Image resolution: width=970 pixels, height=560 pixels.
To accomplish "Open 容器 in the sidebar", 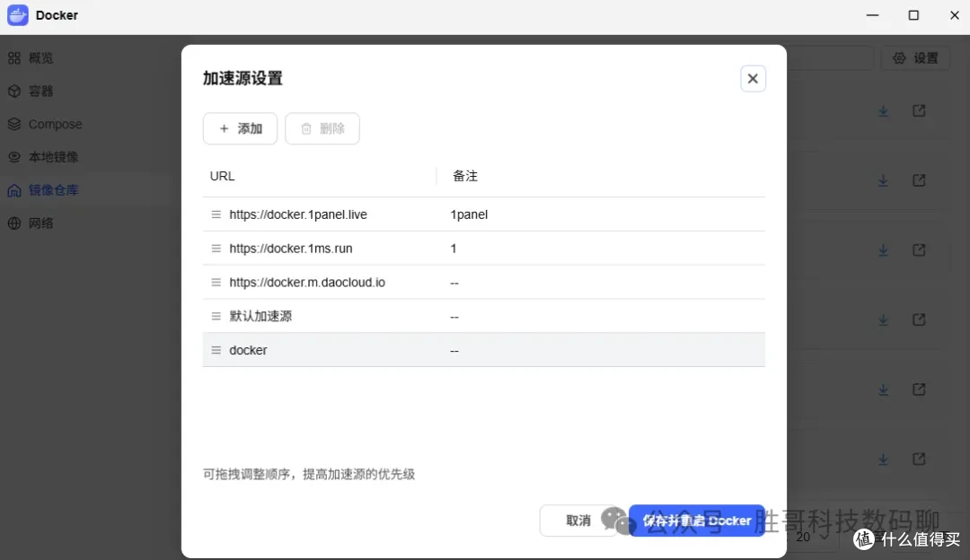I will (x=40, y=92).
